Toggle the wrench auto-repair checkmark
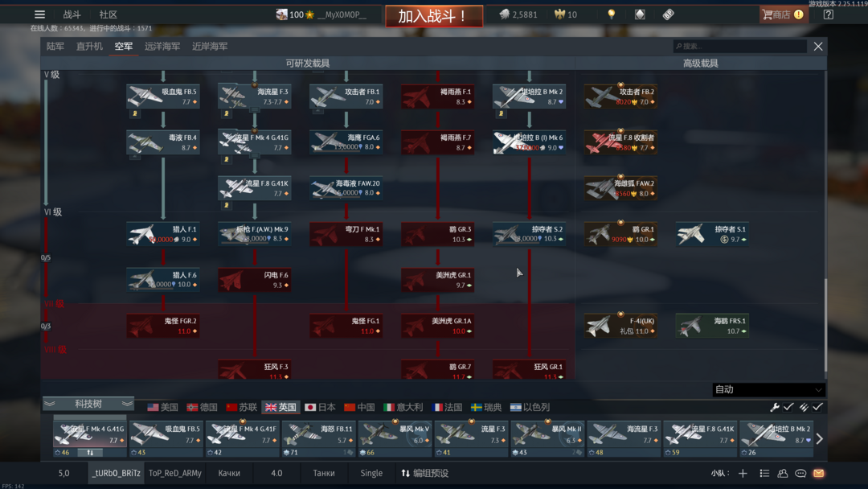868x489 pixels. [x=788, y=407]
